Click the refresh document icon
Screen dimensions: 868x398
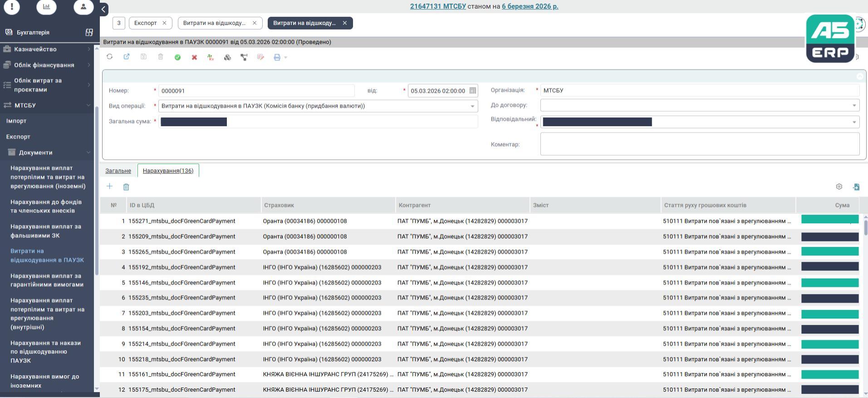click(x=109, y=57)
